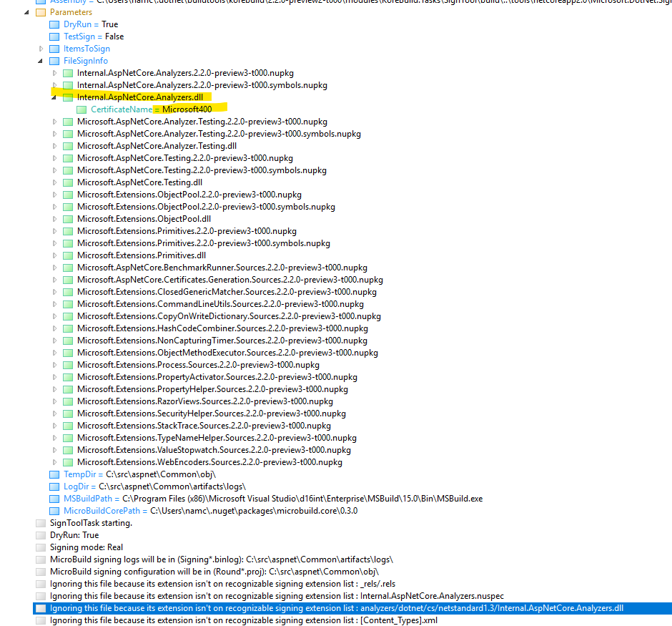
Task: Click the item icon beside Microsoft.Extensions.Primitives.dll
Action: coord(68,255)
